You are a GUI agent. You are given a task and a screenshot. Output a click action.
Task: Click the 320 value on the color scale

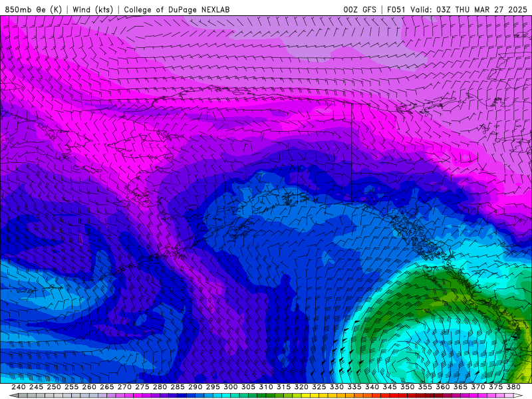[301, 387]
